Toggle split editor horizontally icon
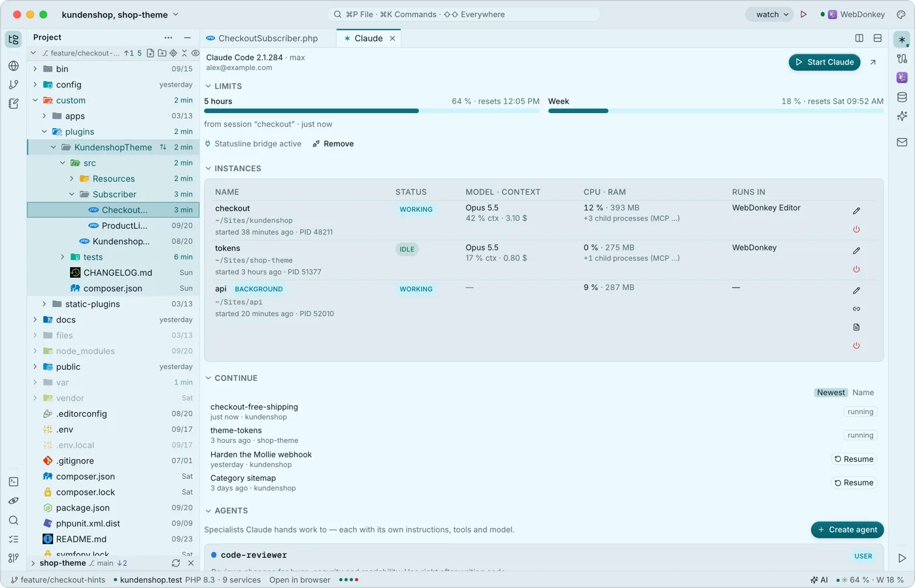Image resolution: width=915 pixels, height=588 pixels. pos(878,39)
